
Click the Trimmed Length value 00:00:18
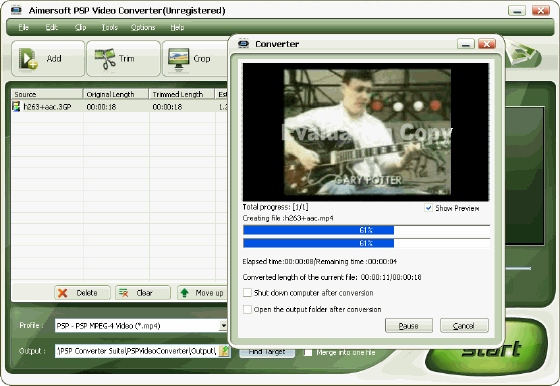[167, 107]
